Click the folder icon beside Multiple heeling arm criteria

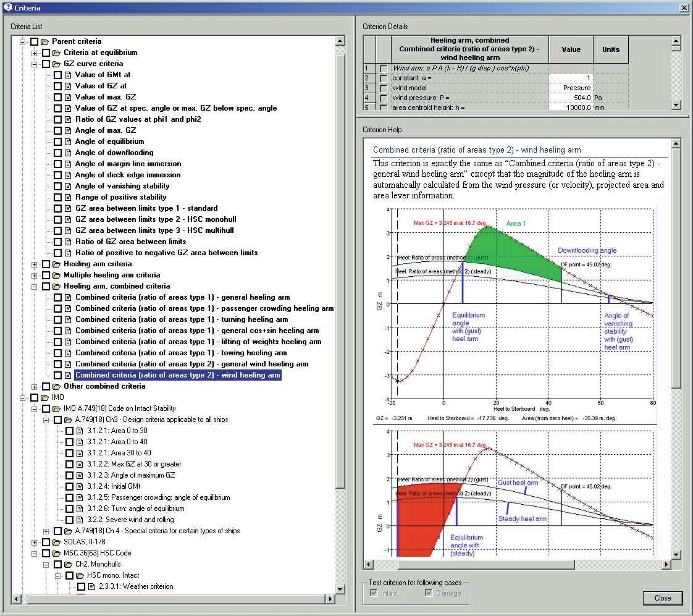pyautogui.click(x=56, y=276)
